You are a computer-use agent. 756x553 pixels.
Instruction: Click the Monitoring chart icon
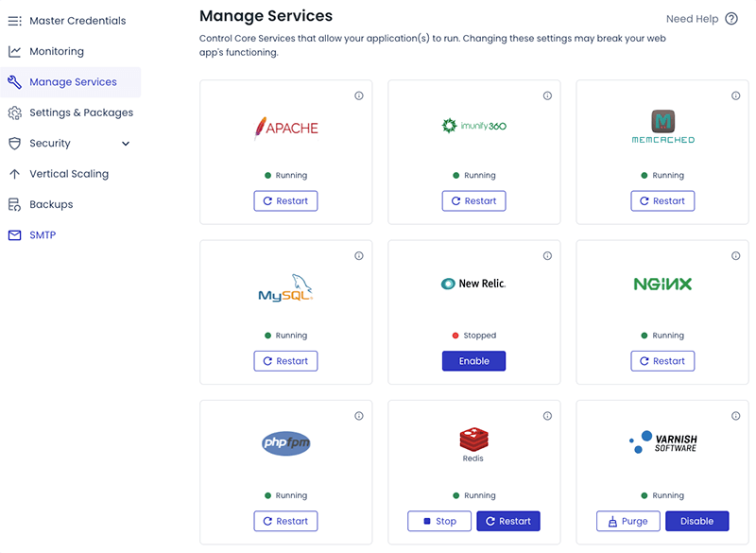(14, 51)
